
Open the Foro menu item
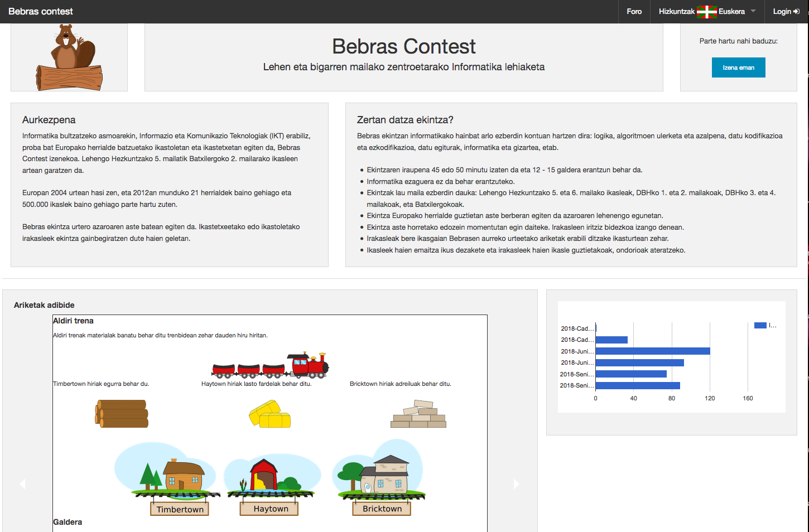[634, 12]
